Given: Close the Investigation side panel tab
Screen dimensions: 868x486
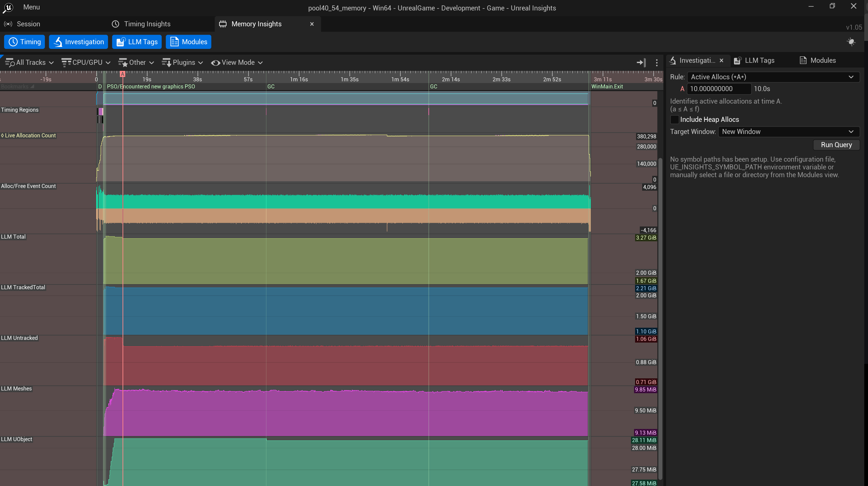Looking at the screenshot, I should click(721, 60).
